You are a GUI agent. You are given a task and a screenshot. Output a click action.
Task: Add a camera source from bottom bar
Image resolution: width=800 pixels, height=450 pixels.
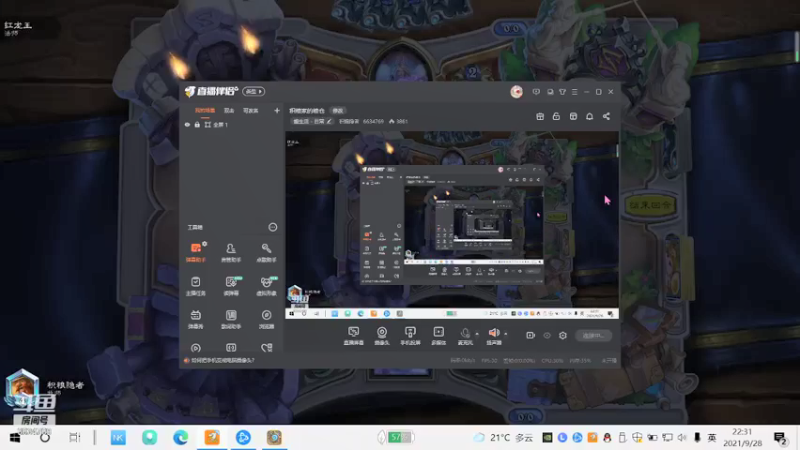tap(382, 336)
